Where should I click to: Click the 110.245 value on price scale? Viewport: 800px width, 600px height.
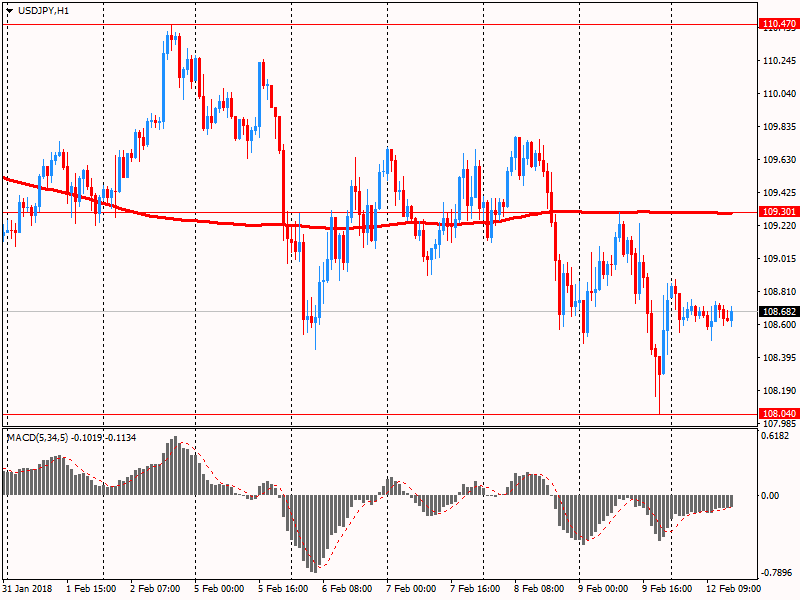[x=778, y=61]
